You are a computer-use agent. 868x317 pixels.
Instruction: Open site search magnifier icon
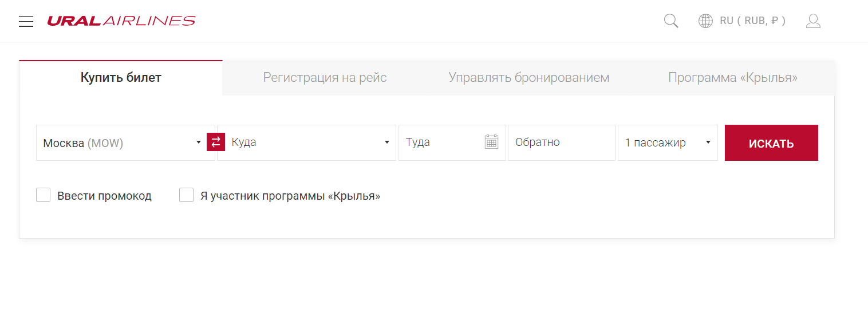[671, 21]
